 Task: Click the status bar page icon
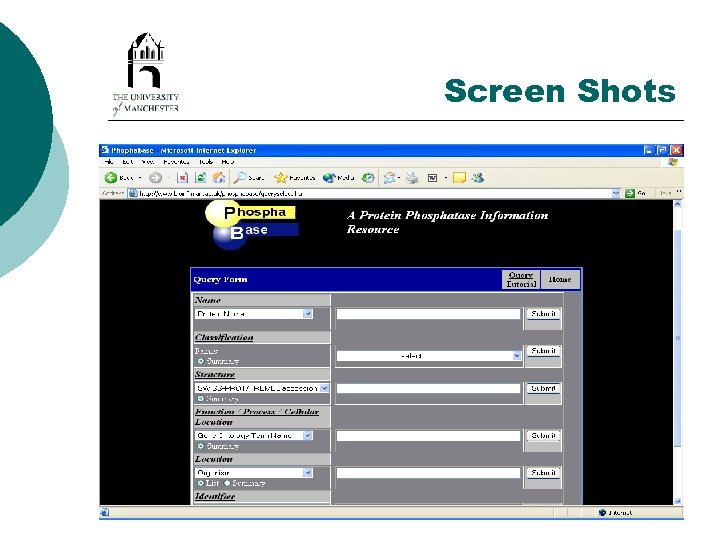(104, 512)
